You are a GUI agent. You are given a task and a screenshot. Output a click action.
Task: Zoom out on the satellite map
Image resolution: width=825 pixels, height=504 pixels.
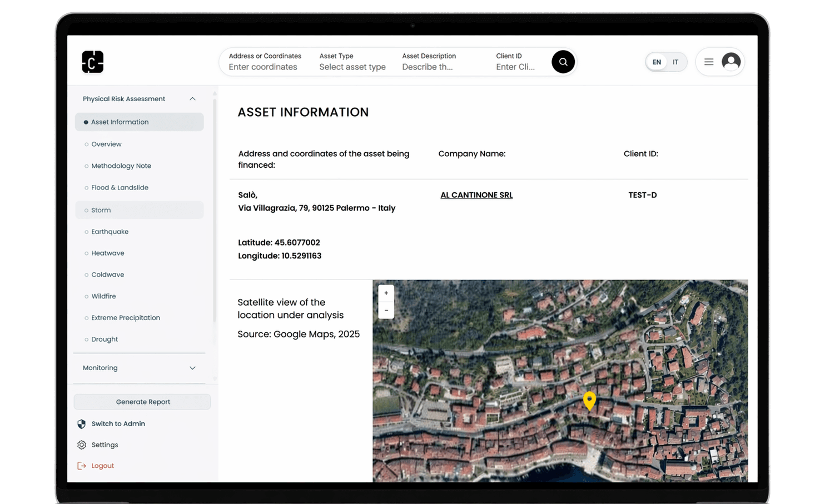click(386, 310)
